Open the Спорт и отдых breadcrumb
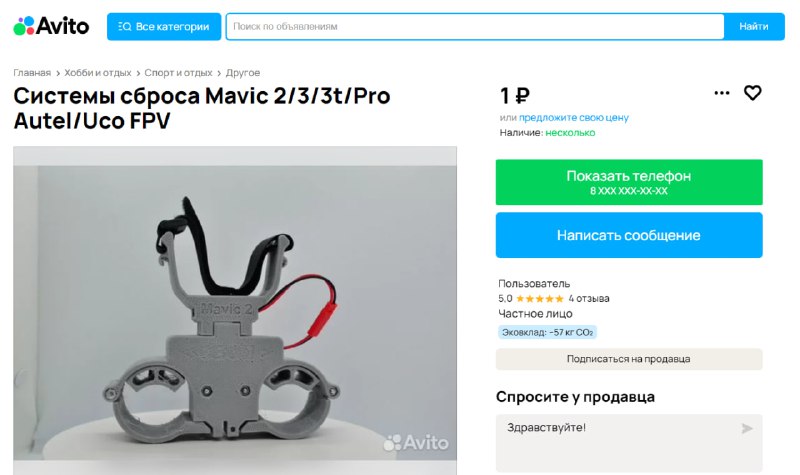The image size is (800, 475). click(178, 73)
